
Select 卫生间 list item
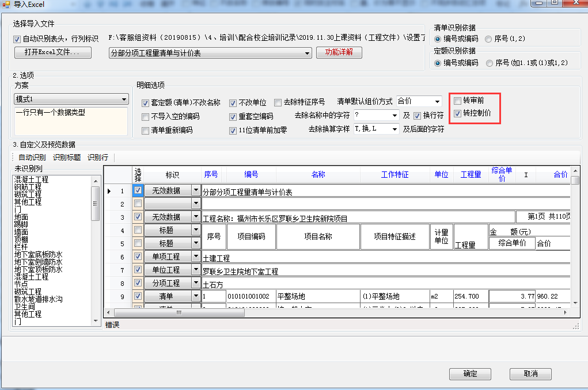coord(24,307)
